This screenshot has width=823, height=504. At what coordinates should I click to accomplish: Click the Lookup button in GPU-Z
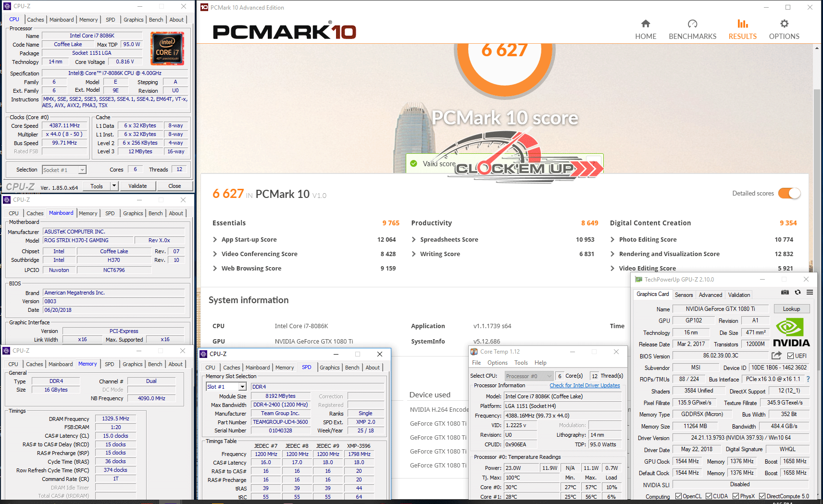(791, 309)
